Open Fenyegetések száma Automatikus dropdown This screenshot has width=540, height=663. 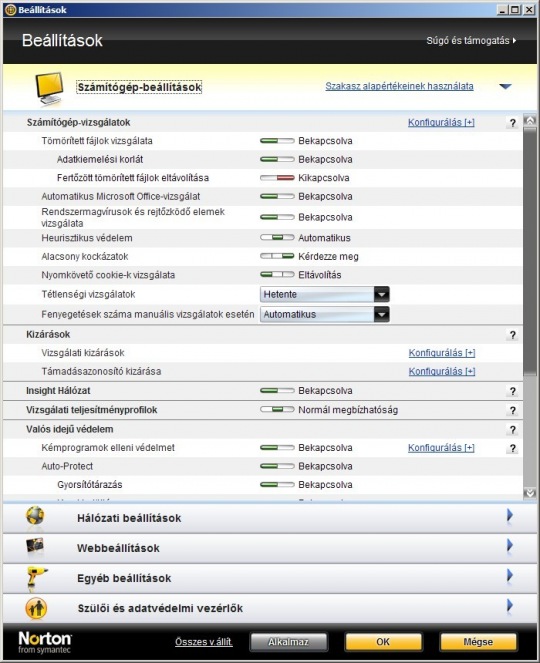point(324,315)
